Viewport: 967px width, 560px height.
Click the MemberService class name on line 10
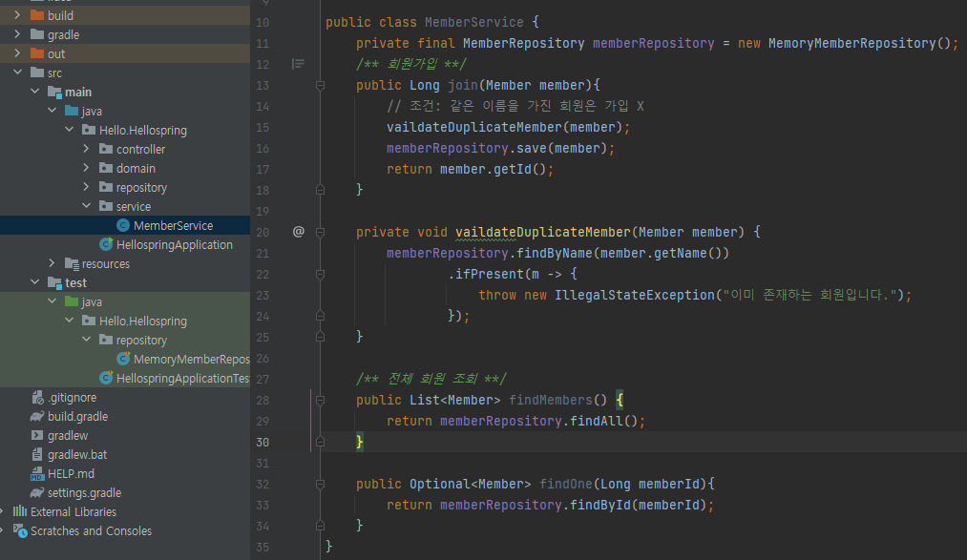coord(474,22)
